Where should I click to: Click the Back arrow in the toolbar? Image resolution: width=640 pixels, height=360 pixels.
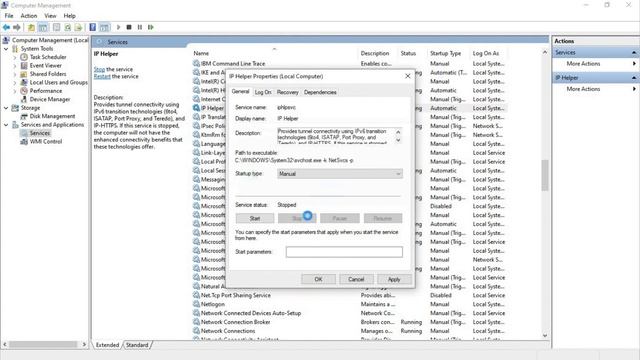(6, 27)
